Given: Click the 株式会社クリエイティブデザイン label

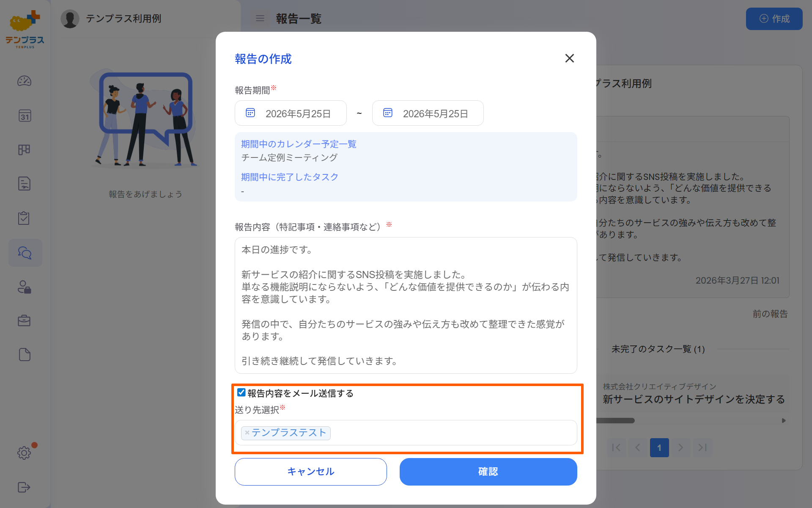Looking at the screenshot, I should tap(659, 387).
